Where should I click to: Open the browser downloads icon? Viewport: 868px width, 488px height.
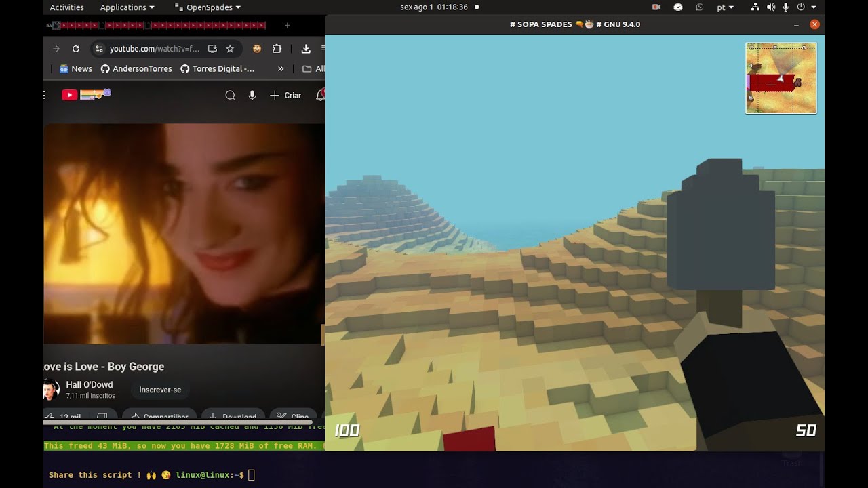click(306, 49)
